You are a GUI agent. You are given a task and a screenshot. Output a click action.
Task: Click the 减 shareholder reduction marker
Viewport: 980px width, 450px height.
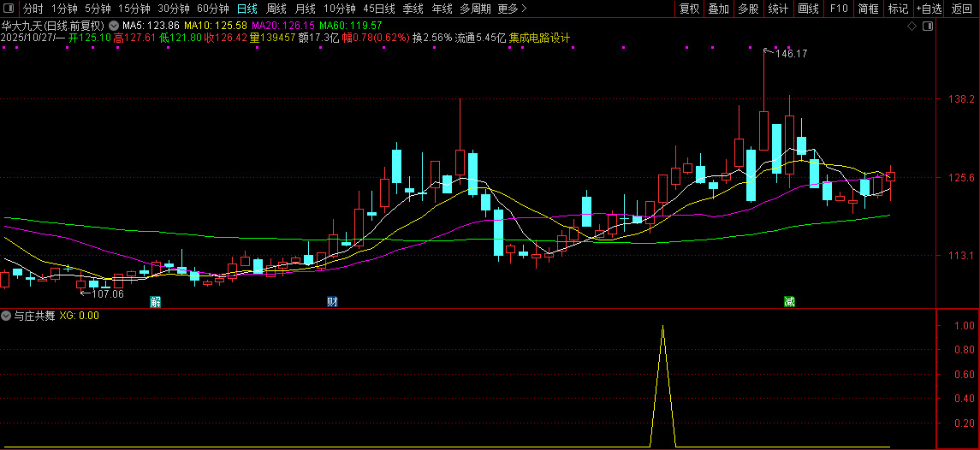tap(789, 301)
